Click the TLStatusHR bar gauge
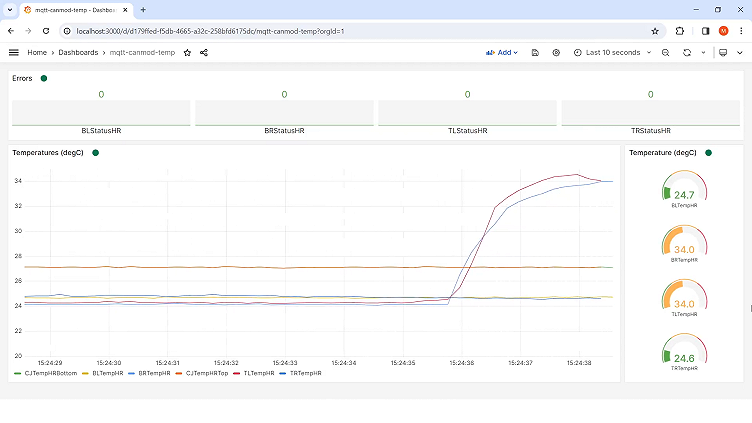The height and width of the screenshot is (423, 752). click(x=468, y=113)
